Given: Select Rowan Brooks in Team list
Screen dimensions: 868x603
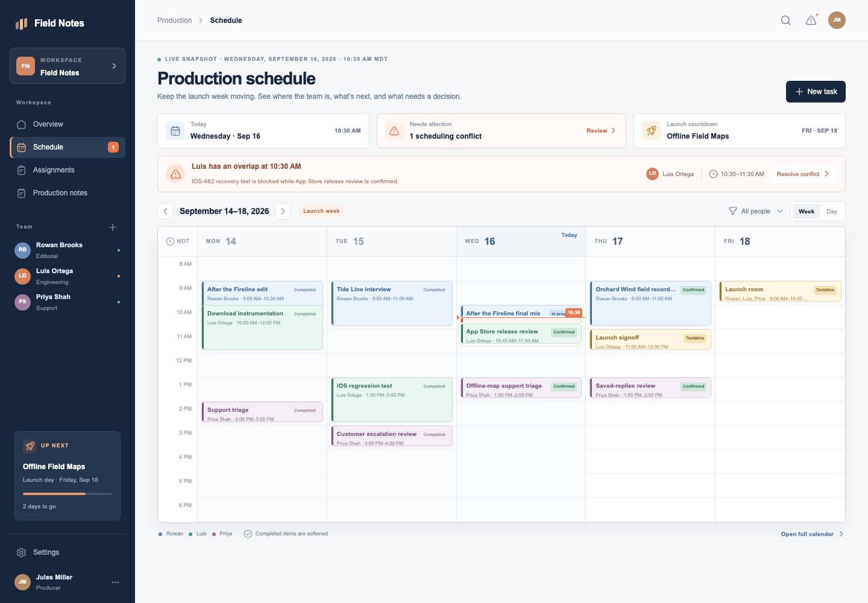Looking at the screenshot, I should point(68,250).
